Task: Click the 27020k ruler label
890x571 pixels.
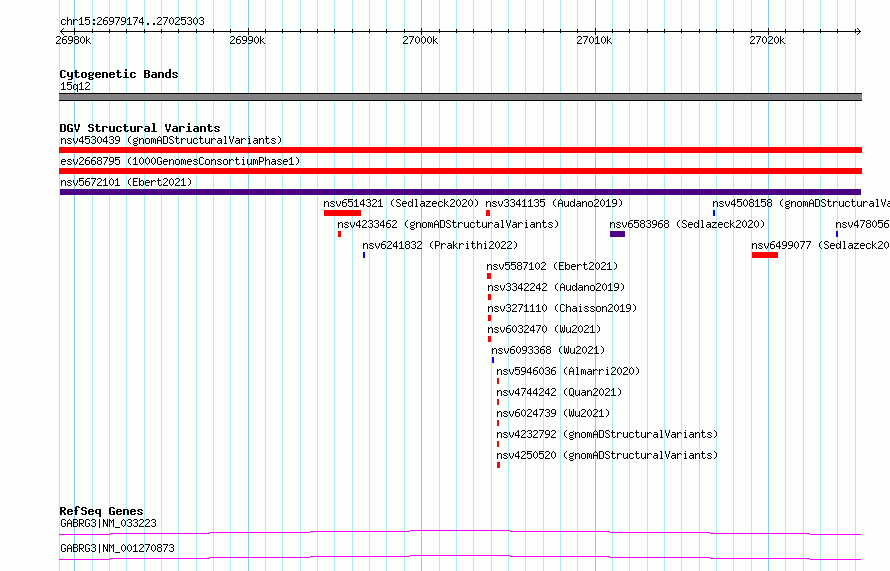Action: pos(767,41)
